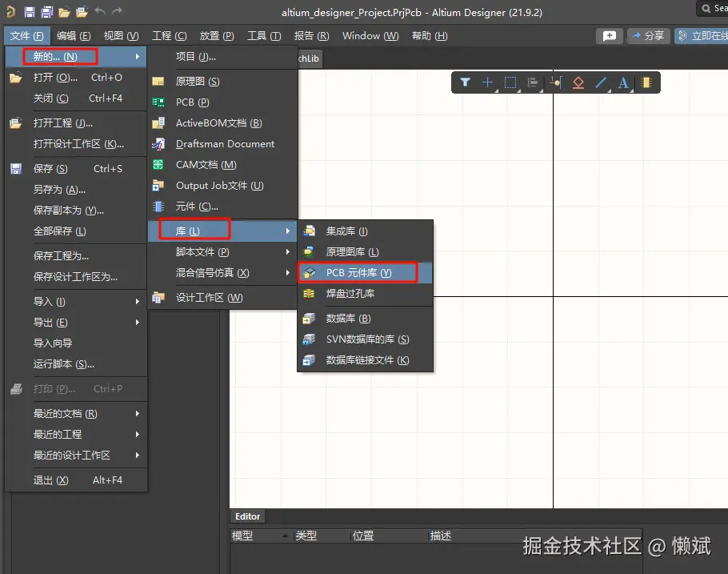Viewport: 728px width, 574px height.
Task: Open the 文件 (F) menu
Action: (x=26, y=36)
